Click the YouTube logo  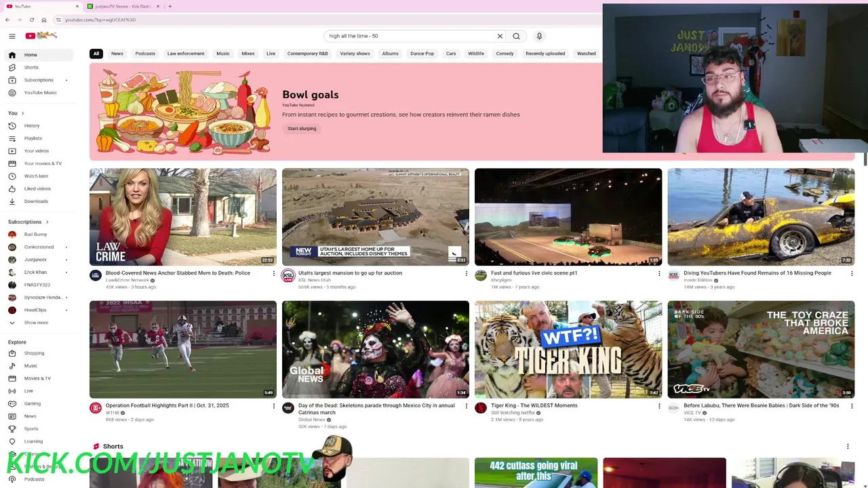pos(41,36)
